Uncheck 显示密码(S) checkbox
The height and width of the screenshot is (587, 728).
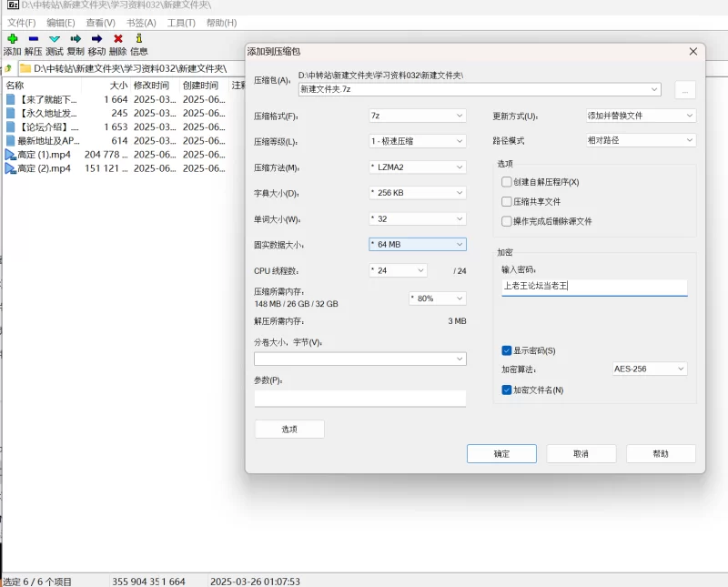tap(507, 350)
